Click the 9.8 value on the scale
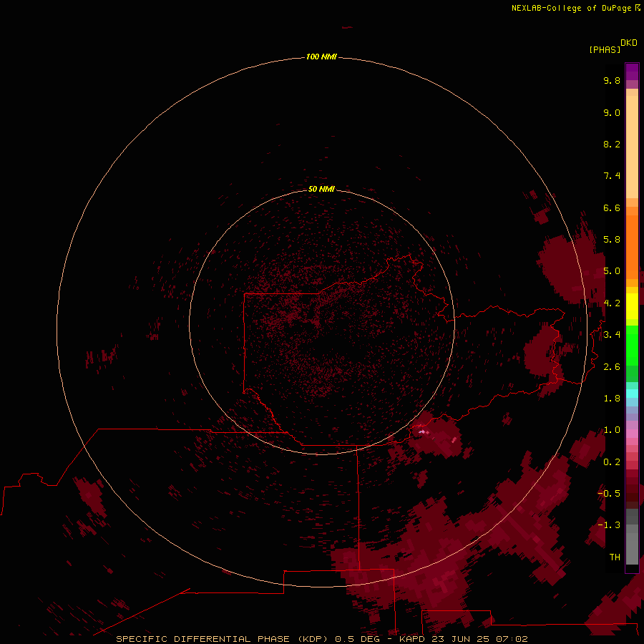Image resolution: width=644 pixels, height=644 pixels. (612, 80)
